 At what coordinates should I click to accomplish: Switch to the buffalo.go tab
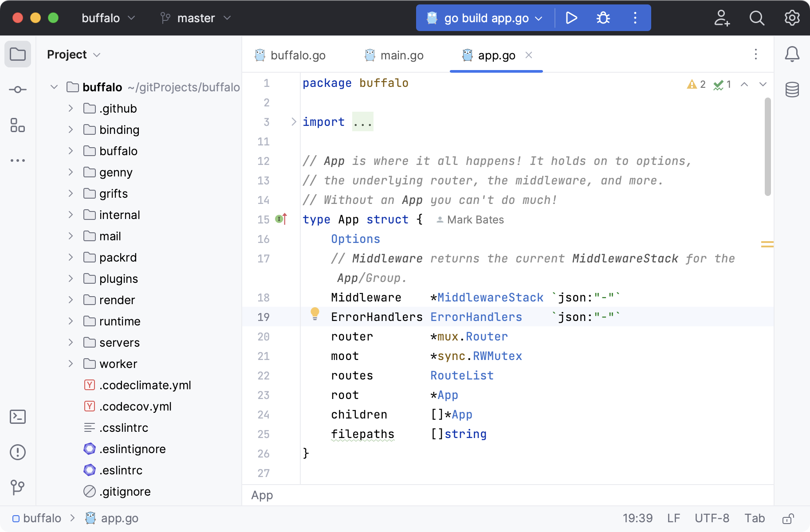click(x=290, y=55)
